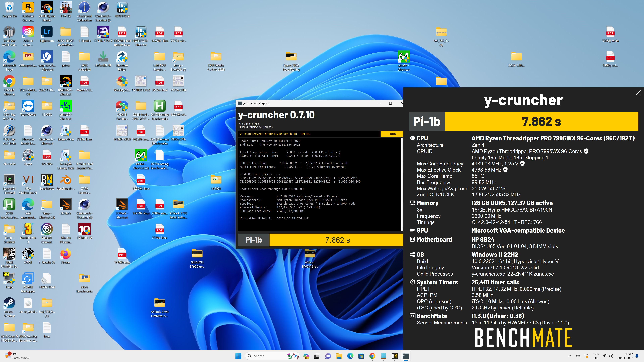Open the Windows Start menu

click(238, 356)
